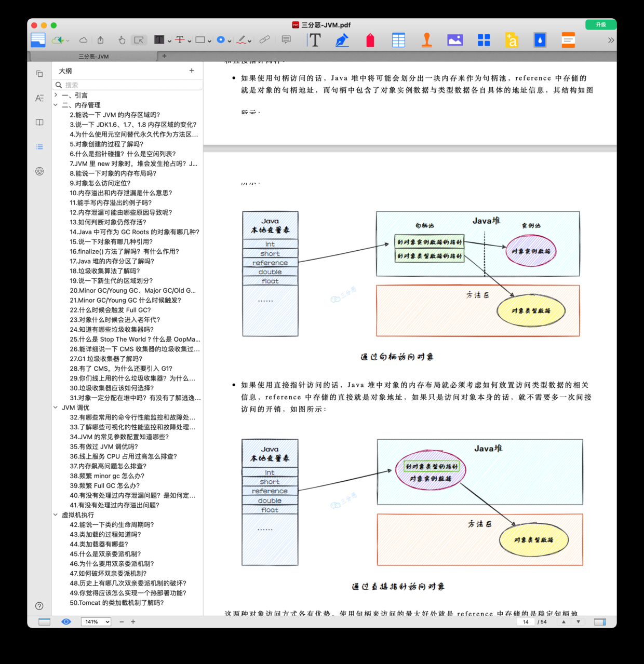The image size is (644, 664).
Task: Open a new tab with the plus button
Action: tap(164, 56)
